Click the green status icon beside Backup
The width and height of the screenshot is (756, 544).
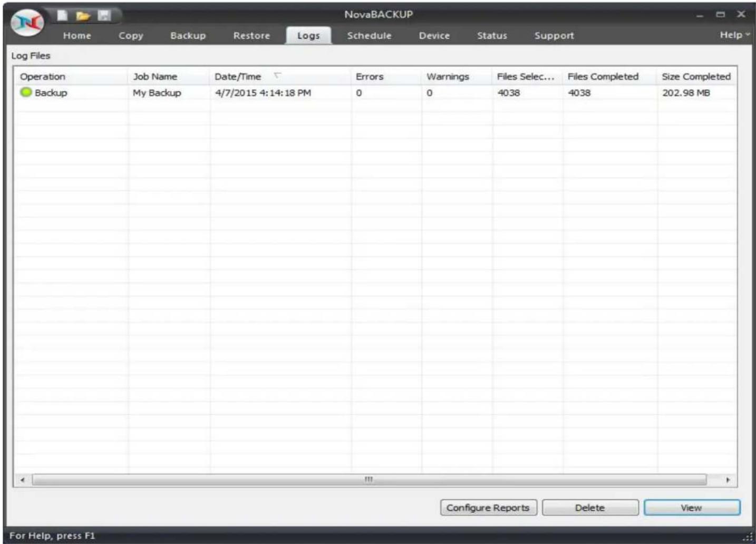click(x=26, y=92)
